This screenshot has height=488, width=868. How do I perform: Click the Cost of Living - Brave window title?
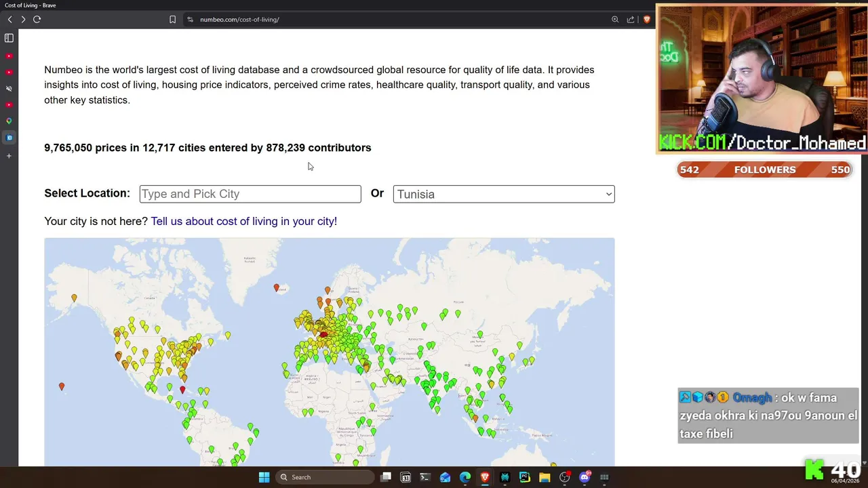pyautogui.click(x=31, y=5)
